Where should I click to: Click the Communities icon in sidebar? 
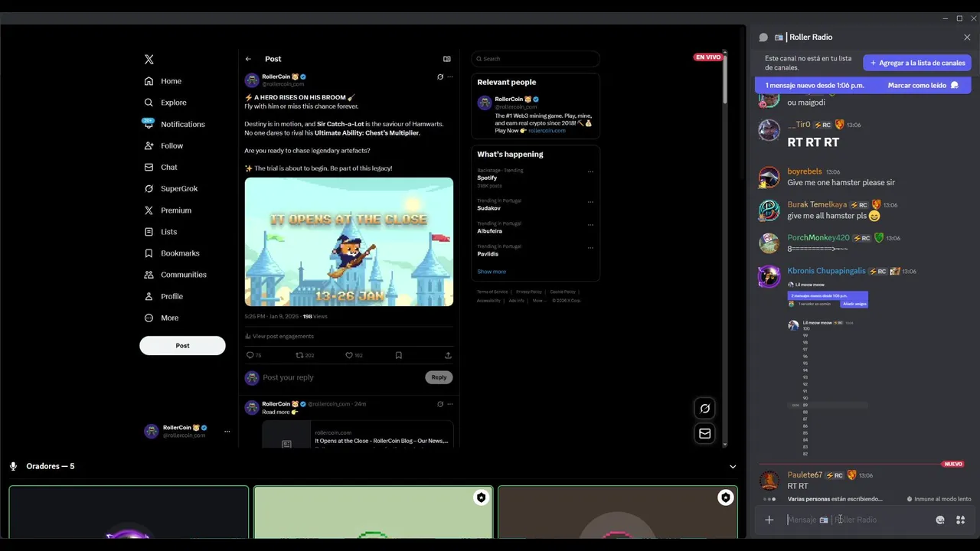click(x=149, y=275)
